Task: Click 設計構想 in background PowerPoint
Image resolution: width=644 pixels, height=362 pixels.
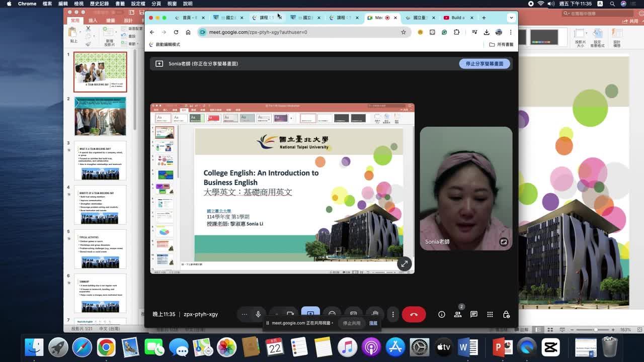Action: [x=616, y=38]
